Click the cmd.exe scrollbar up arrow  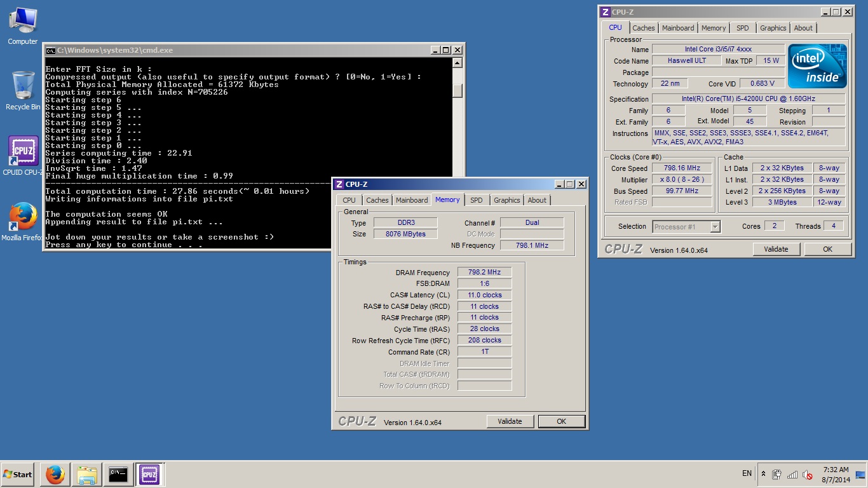click(458, 64)
